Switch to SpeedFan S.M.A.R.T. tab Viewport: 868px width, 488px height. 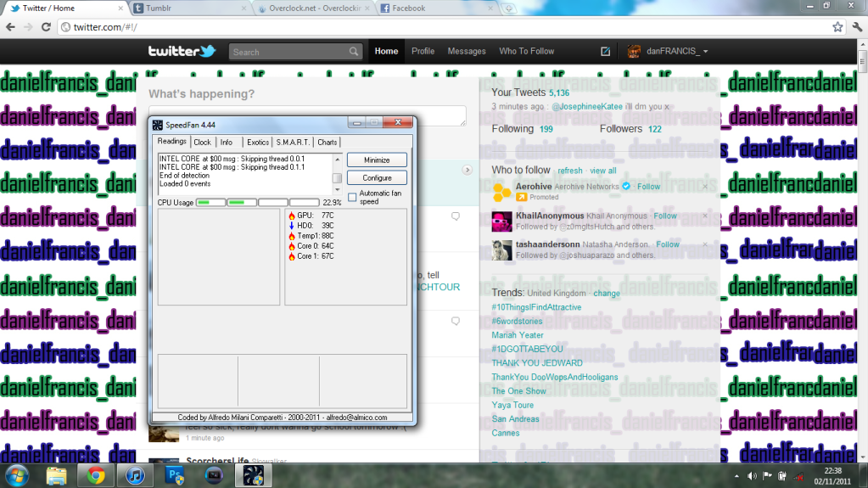(x=293, y=143)
